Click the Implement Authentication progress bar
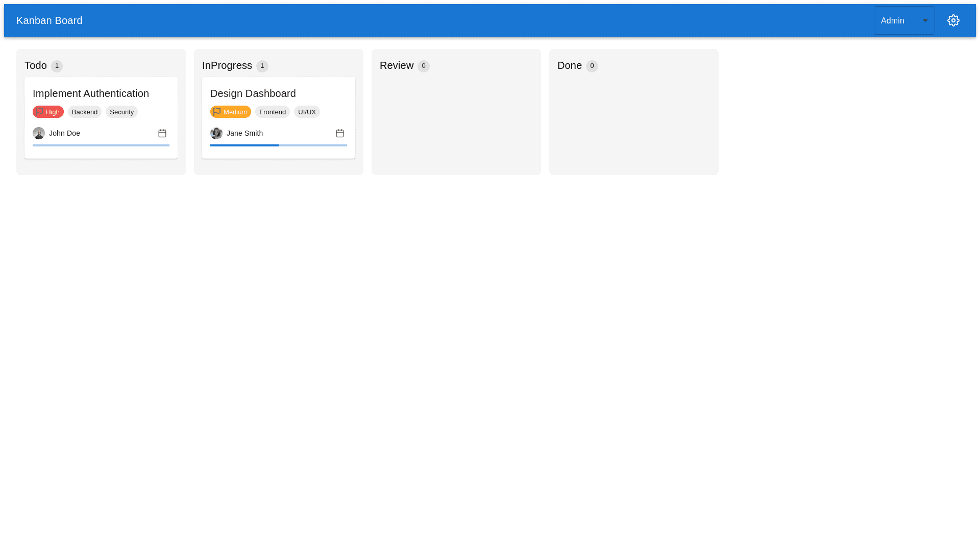This screenshot has width=980, height=551. [101, 145]
